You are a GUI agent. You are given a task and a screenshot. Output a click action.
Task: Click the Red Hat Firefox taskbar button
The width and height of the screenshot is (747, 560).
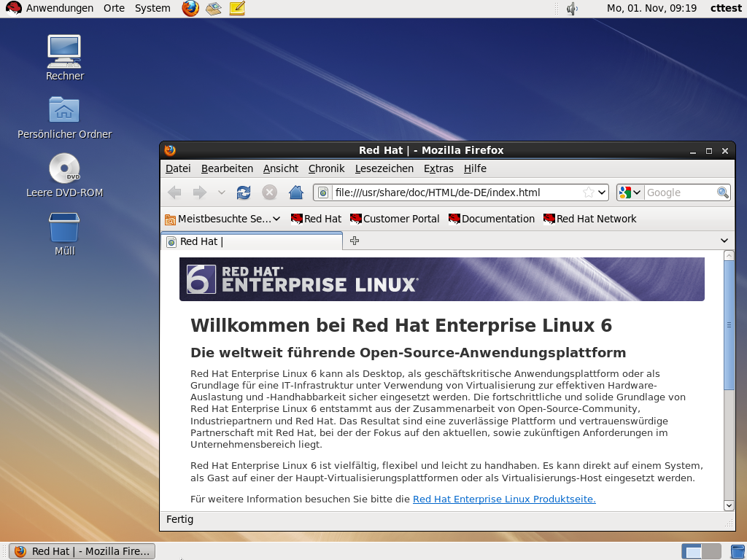point(82,551)
